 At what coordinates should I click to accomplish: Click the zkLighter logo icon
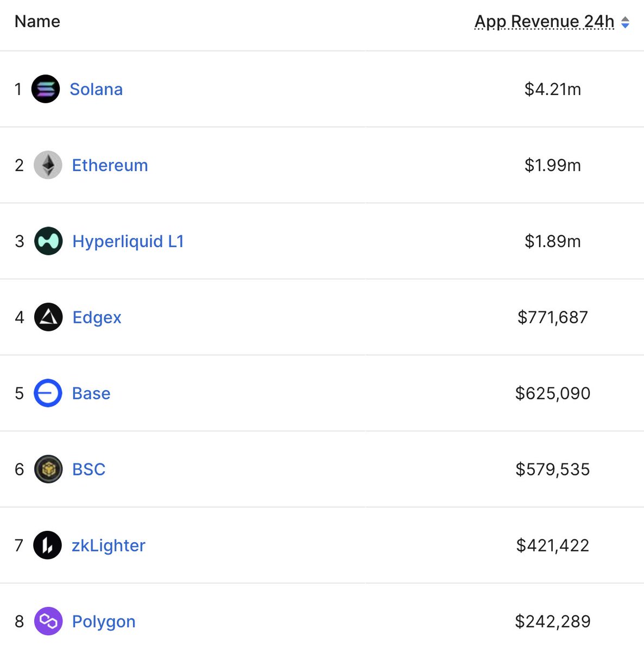point(48,546)
